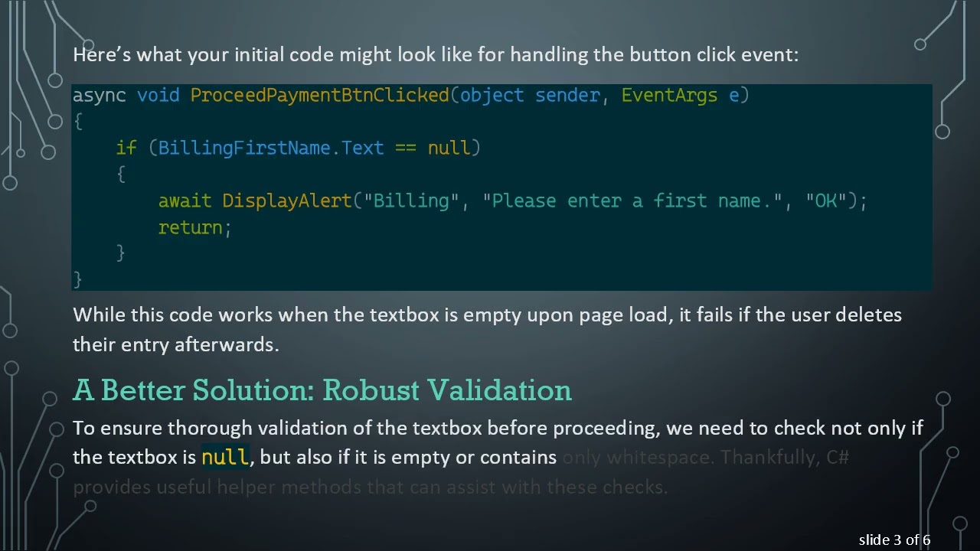This screenshot has width=980, height=551.
Task: Click the "Please enter a first name." string
Action: [x=632, y=201]
